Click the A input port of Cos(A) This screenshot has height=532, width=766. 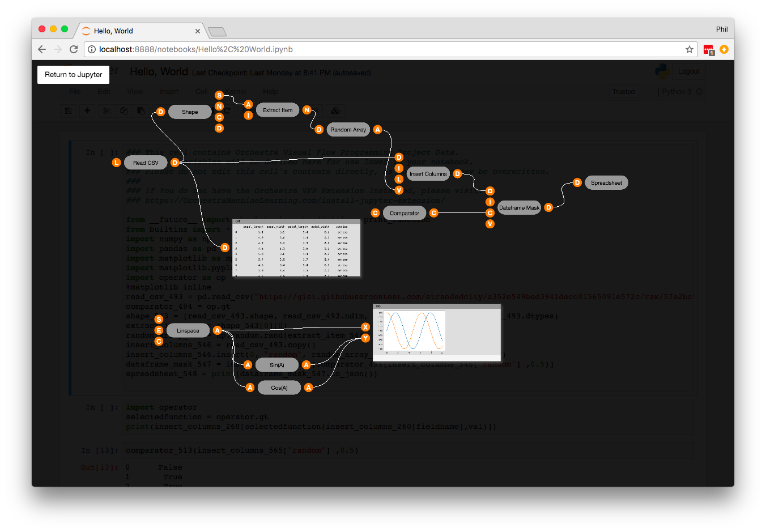pyautogui.click(x=250, y=388)
